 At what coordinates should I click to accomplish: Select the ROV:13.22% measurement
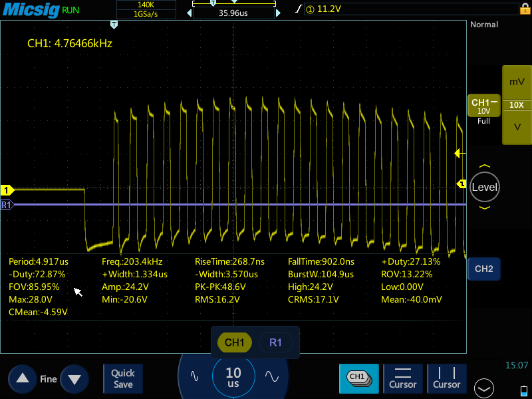[x=407, y=274]
